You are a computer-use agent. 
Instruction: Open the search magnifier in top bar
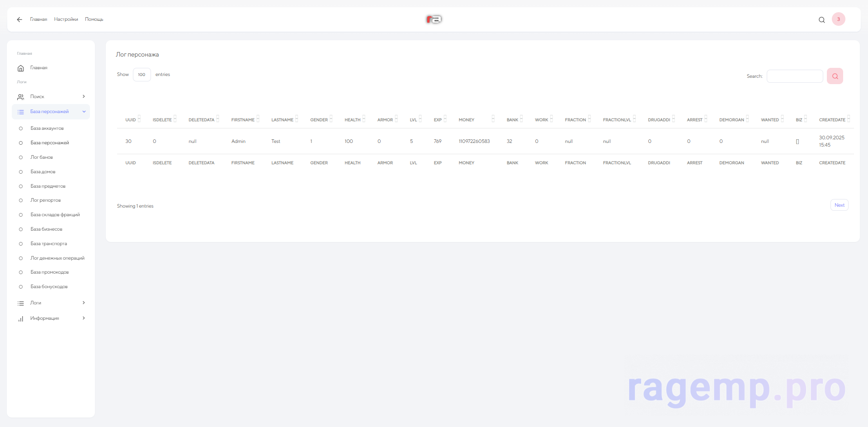click(x=821, y=20)
